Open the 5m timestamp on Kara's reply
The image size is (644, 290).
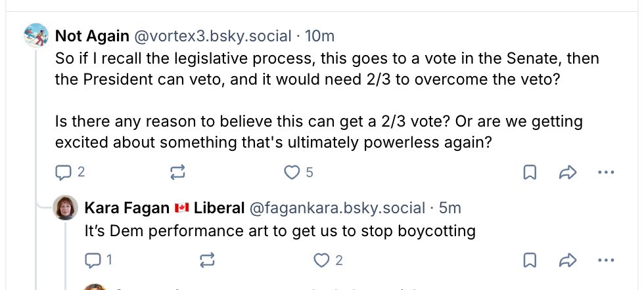coord(449,208)
